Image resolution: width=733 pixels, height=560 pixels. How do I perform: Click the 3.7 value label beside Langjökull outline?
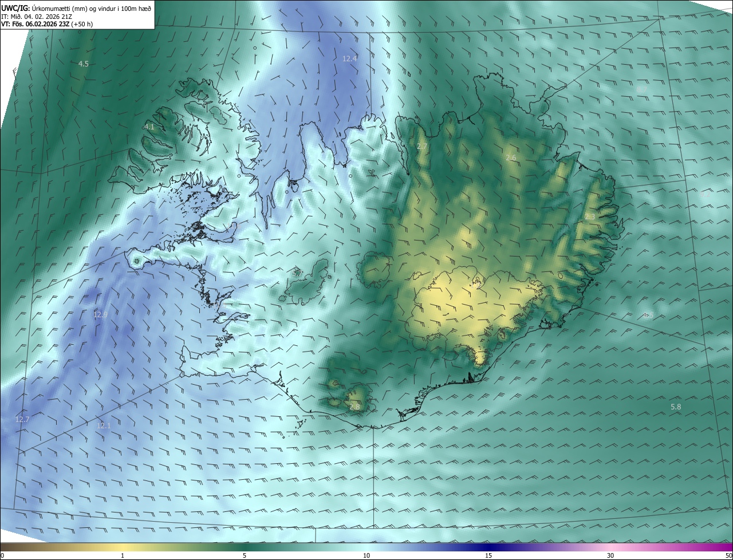[x=297, y=273]
